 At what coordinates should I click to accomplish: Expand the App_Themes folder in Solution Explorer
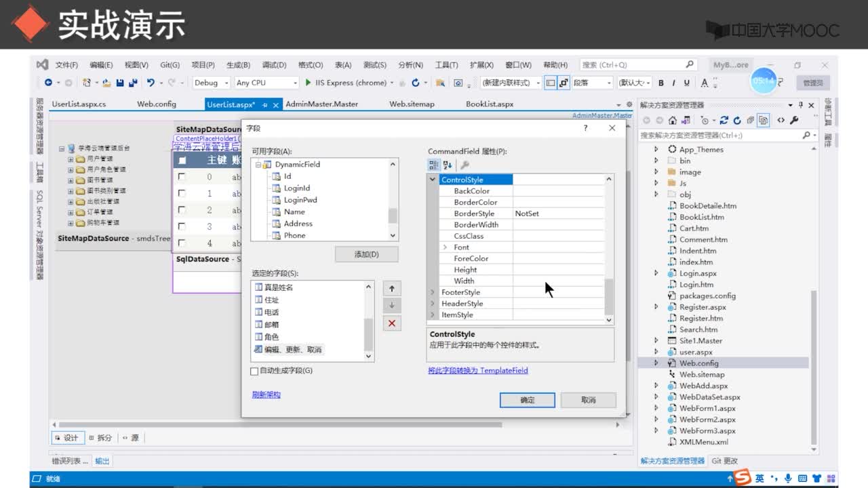pyautogui.click(x=656, y=150)
